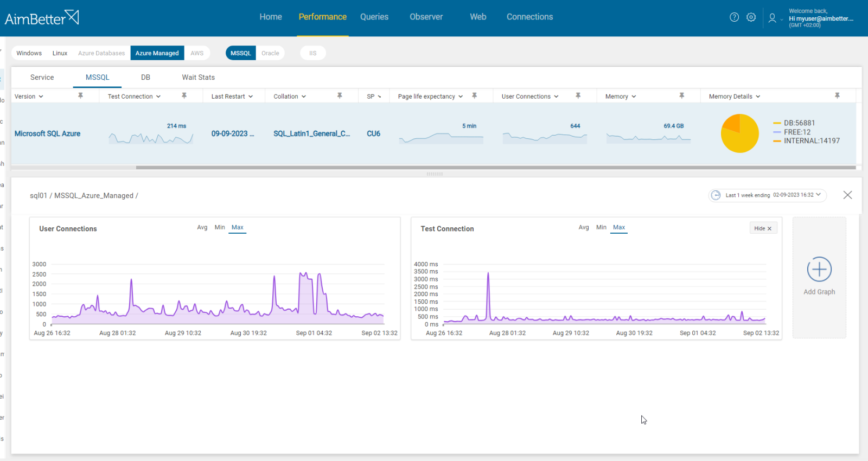Open the Last 1 week ending date dropdown

coord(818,195)
